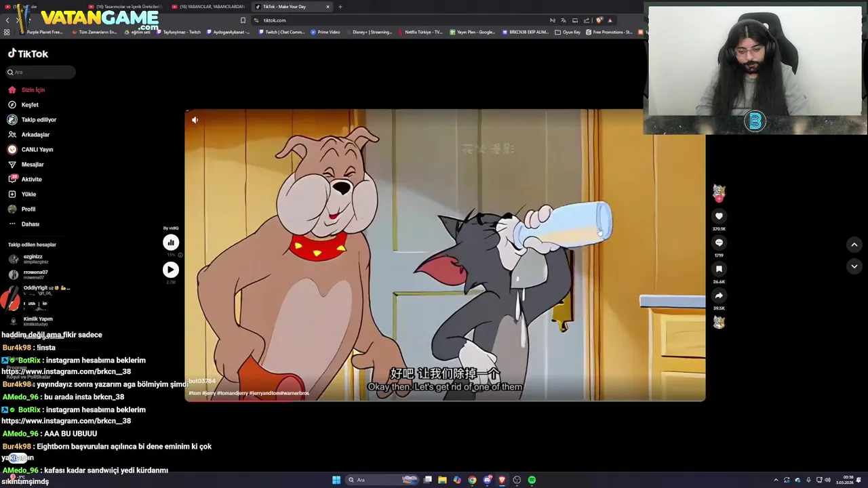Viewport: 868px width, 488px height.
Task: Click vidIQ info icon beside 15%
Action: click(180, 255)
